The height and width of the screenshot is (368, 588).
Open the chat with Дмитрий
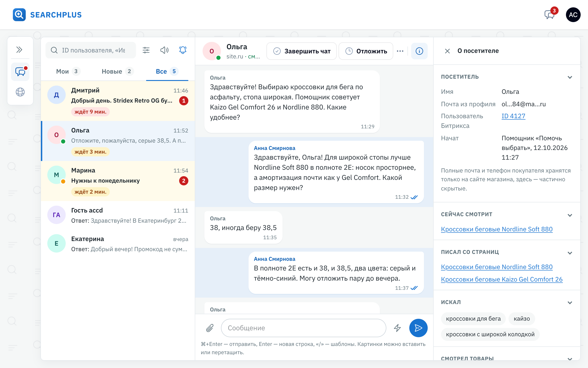click(x=118, y=101)
